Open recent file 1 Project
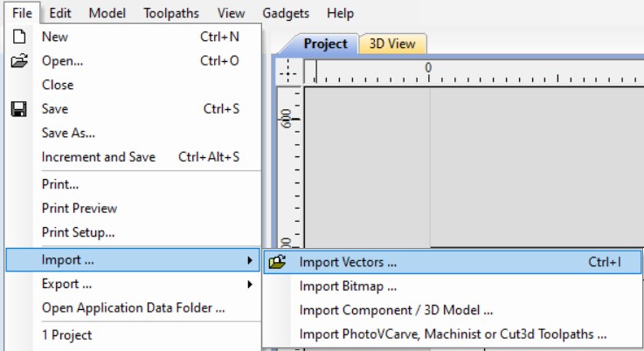Viewport: 644px width, 351px height. (67, 335)
